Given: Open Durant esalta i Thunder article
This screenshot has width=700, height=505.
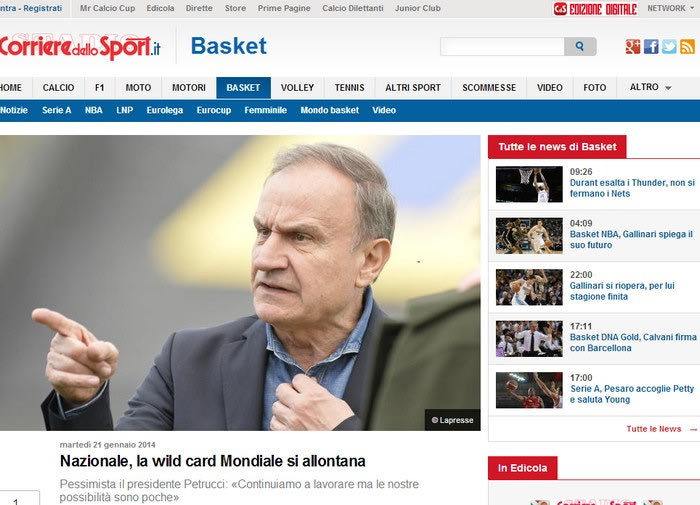Looking at the screenshot, I should (x=632, y=188).
